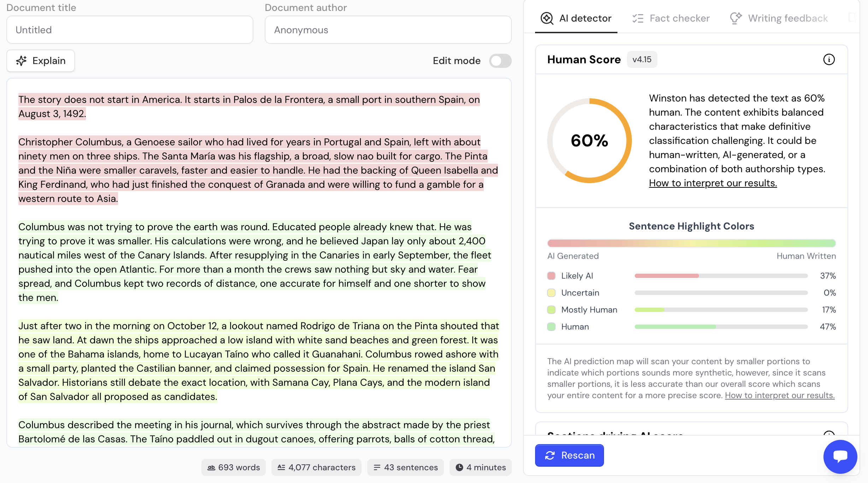Click the Human green color swatch
Viewport: 868px width, 483px height.
pos(551,327)
